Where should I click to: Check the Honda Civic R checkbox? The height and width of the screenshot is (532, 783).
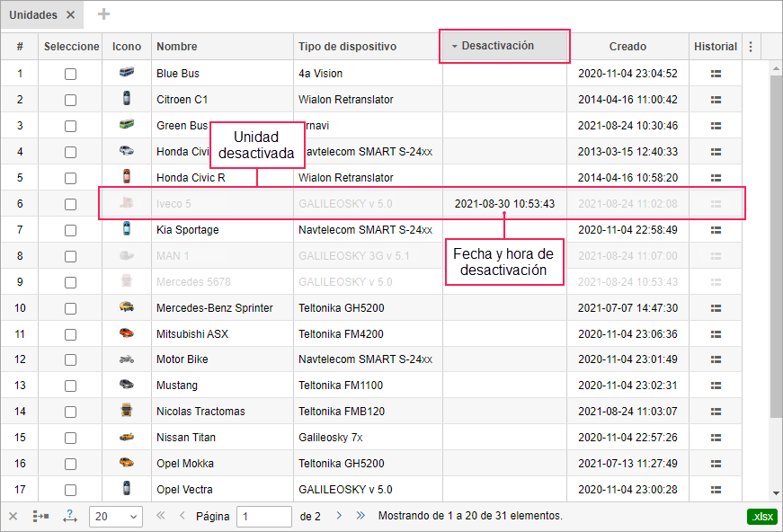tap(70, 179)
